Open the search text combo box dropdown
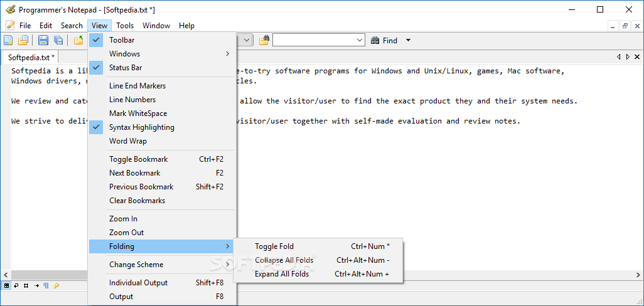 point(360,40)
